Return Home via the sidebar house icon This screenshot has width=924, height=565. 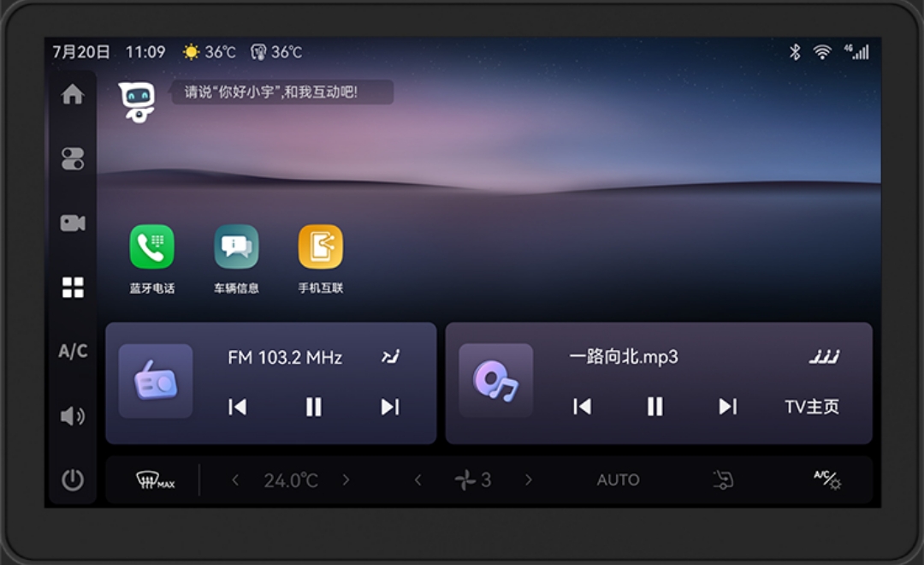[73, 94]
